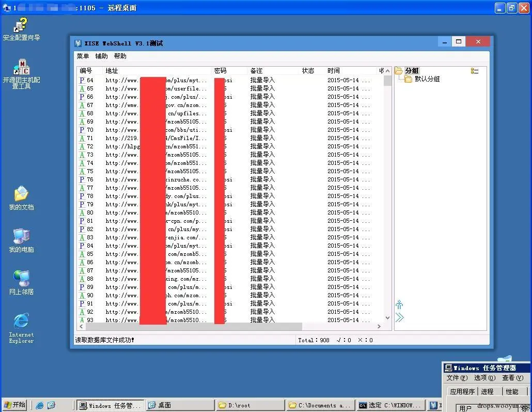Switch to 性能 tab in Task Manager
The width and height of the screenshot is (532, 412).
coord(512,391)
